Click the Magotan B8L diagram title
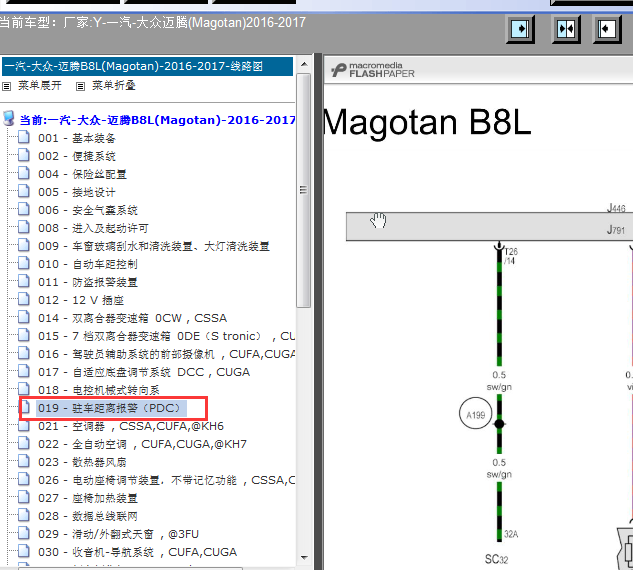This screenshot has height=570, width=633. pos(427,123)
